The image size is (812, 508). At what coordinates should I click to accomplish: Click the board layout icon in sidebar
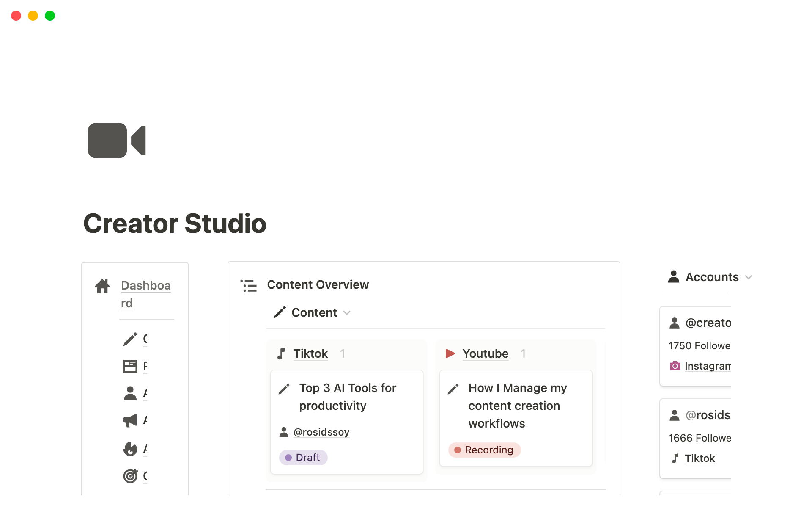130,366
